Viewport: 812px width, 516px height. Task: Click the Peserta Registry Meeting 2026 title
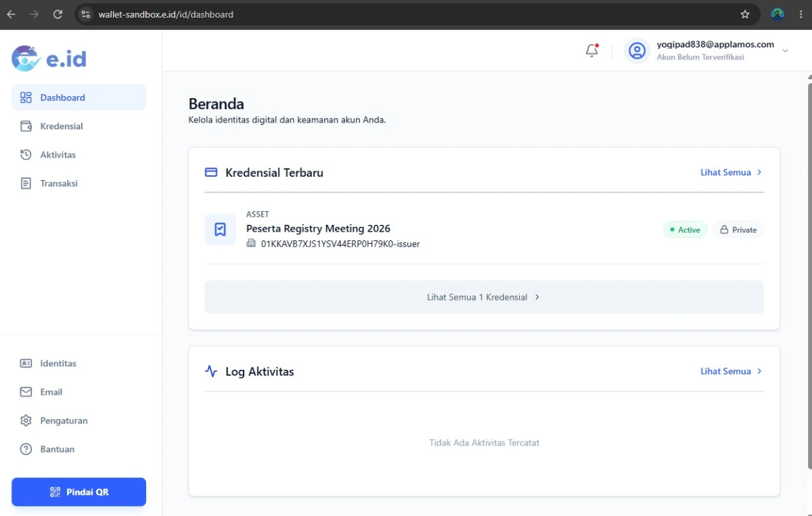318,229
